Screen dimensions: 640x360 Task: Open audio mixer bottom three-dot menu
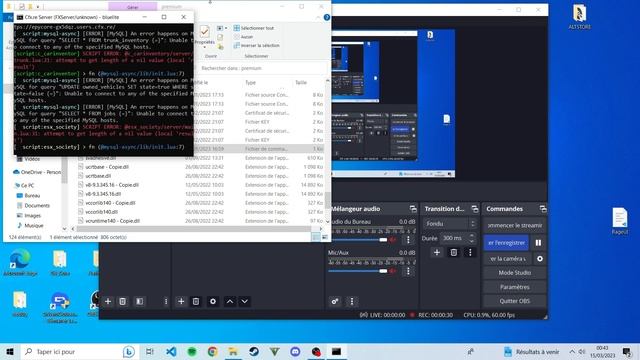click(x=352, y=302)
